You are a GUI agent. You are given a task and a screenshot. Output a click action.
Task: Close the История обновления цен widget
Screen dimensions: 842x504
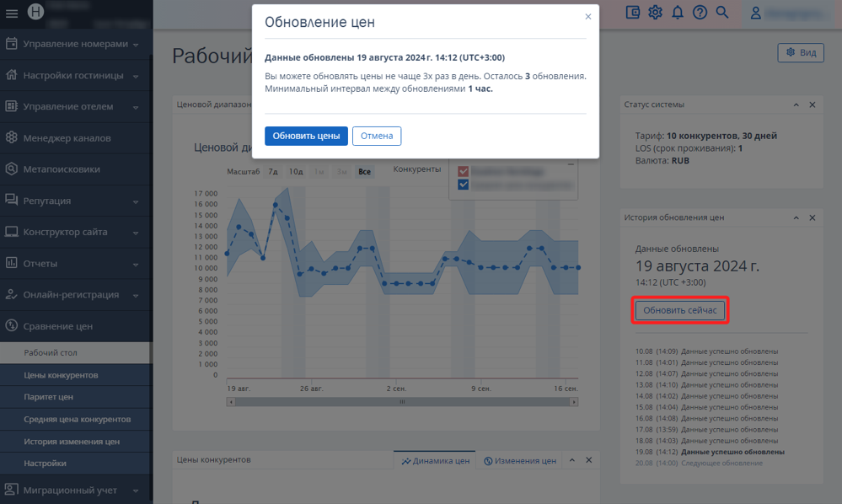(x=813, y=217)
